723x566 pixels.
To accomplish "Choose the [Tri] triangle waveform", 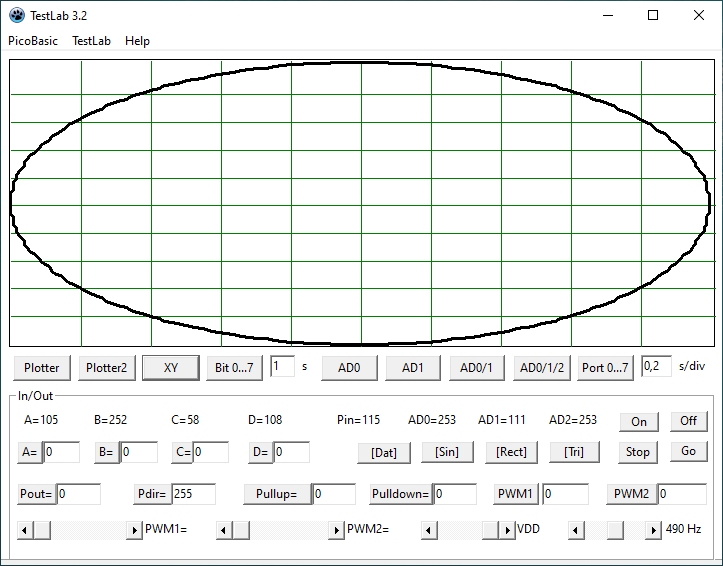I will tap(574, 452).
